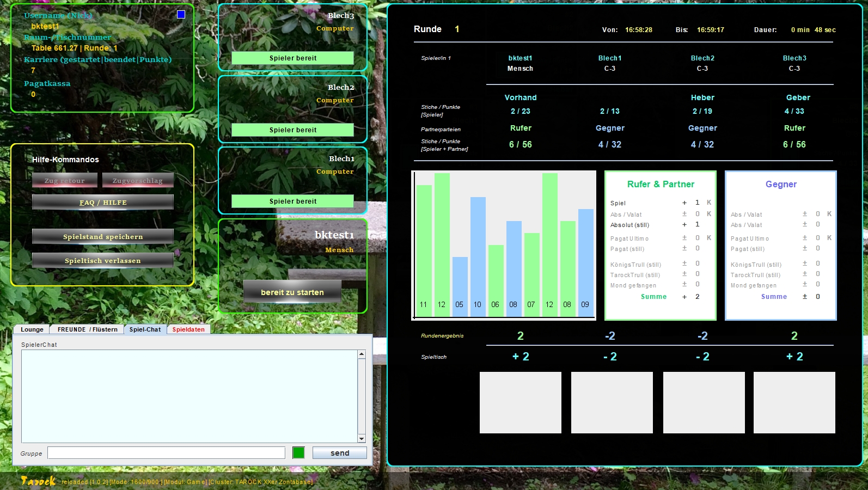Open the FREUNDE / Flüstern tab
The width and height of the screenshot is (868, 490).
point(87,329)
